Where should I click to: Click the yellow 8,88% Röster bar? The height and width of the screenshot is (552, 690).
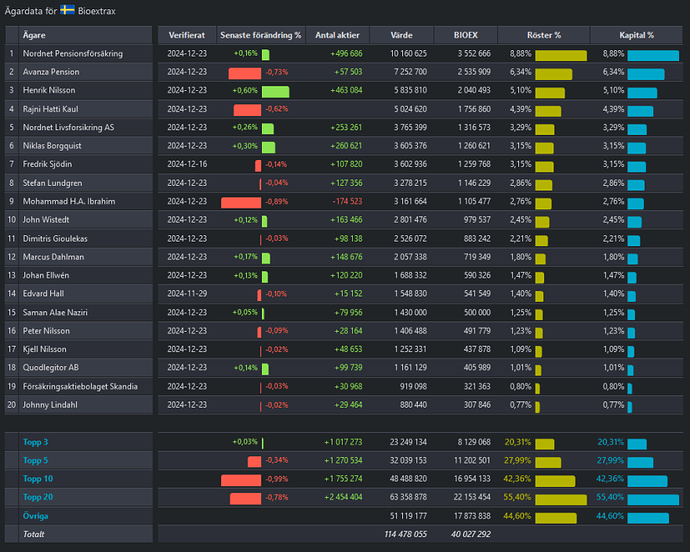561,55
